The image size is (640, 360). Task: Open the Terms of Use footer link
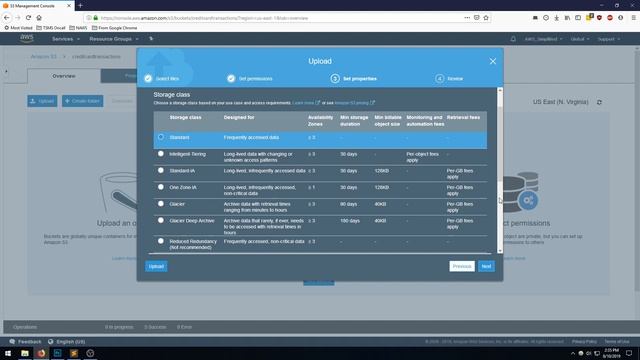(x=617, y=342)
